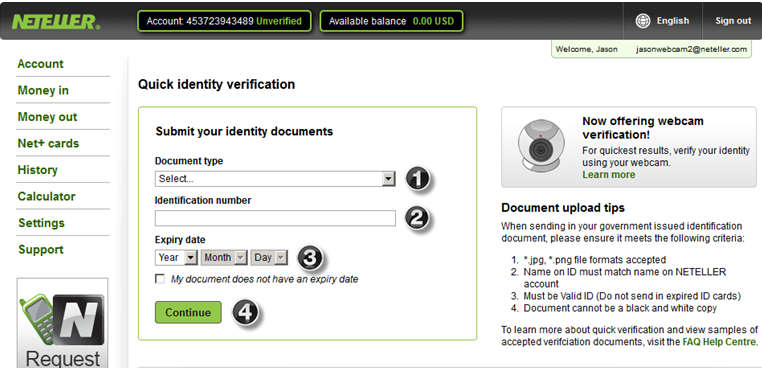Click 'Submit your identity documents' heading
762x368 pixels.
[x=244, y=131]
